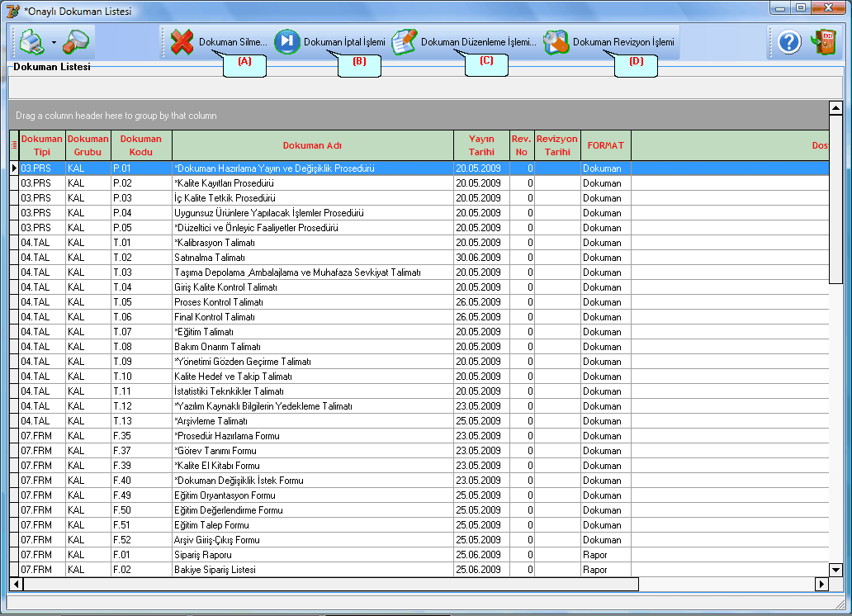
Task: Select İç Kalite Tetkik Prosedürü row
Action: coord(419,198)
